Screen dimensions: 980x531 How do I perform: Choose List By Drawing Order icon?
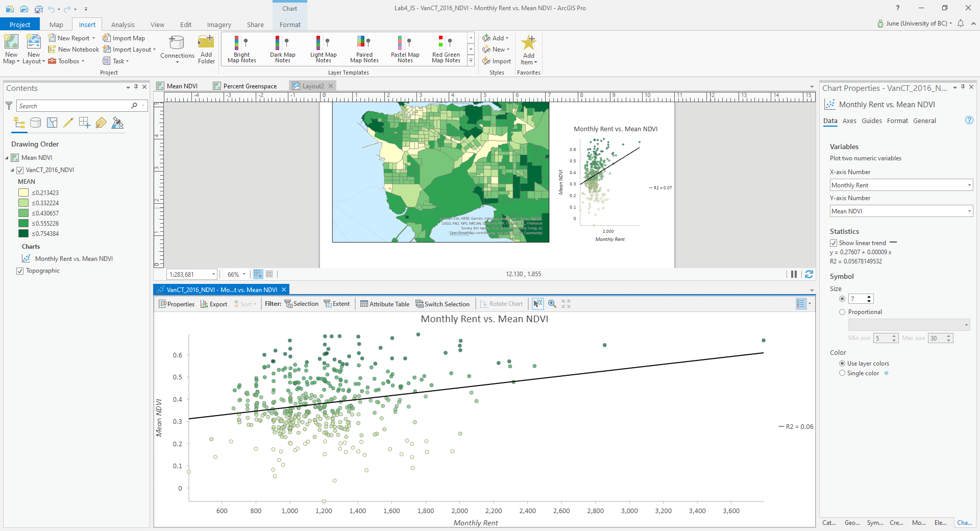(x=19, y=123)
